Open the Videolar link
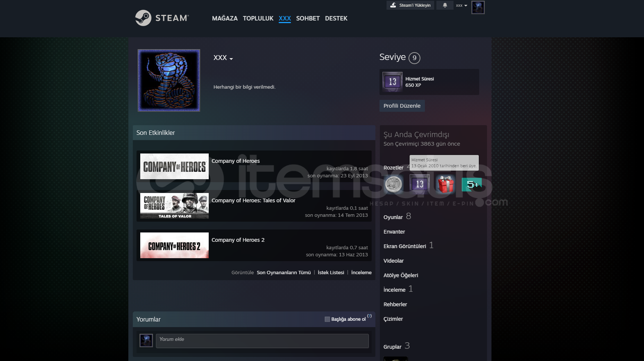This screenshot has width=644, height=361. point(393,261)
